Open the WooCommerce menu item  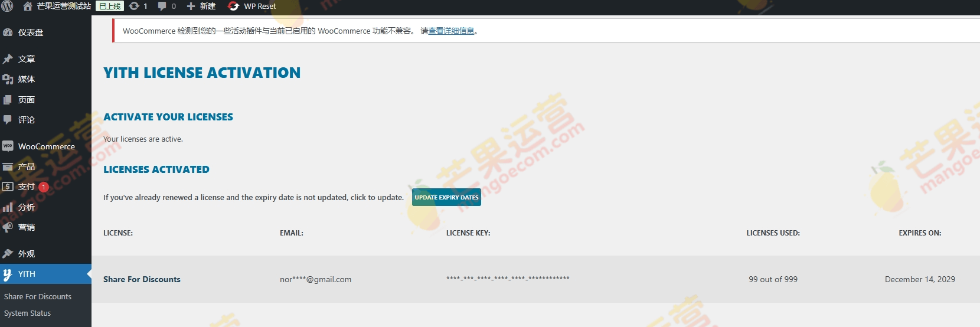point(45,146)
